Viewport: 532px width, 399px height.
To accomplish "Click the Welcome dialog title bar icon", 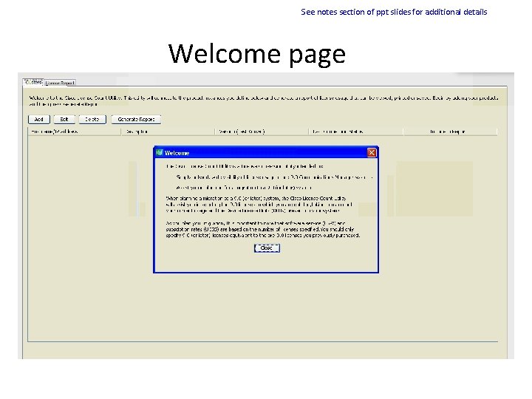I will [x=160, y=153].
